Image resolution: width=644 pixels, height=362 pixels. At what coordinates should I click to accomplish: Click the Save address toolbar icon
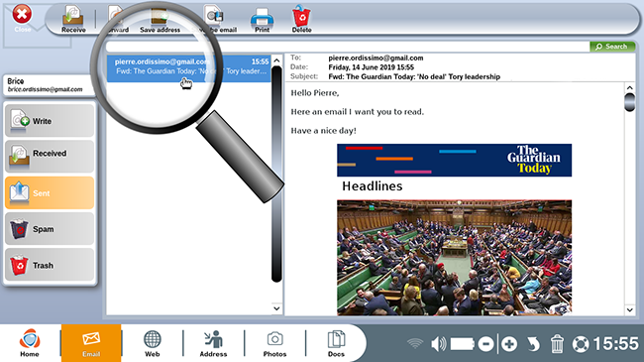[160, 19]
